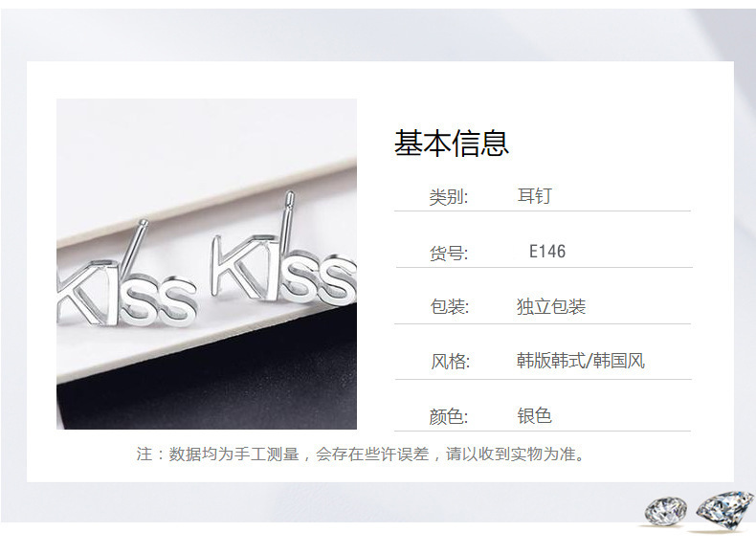This screenshot has height=554, width=756.
Task: Click the 韩版韩式/韩国风 style value
Action: (581, 360)
